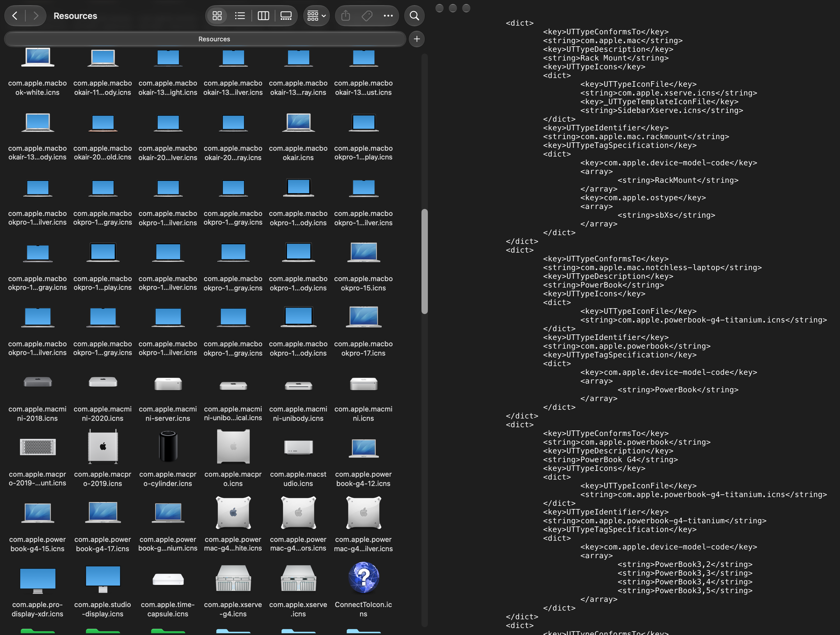The height and width of the screenshot is (635, 840).
Task: Select com.apple.macbookpro-17.icns icon
Action: click(x=364, y=317)
